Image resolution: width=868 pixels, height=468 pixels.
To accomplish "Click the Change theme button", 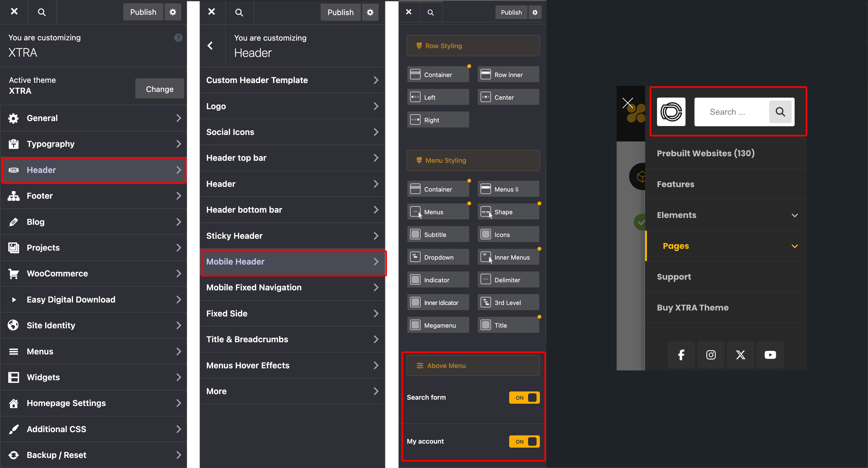I will coord(159,89).
